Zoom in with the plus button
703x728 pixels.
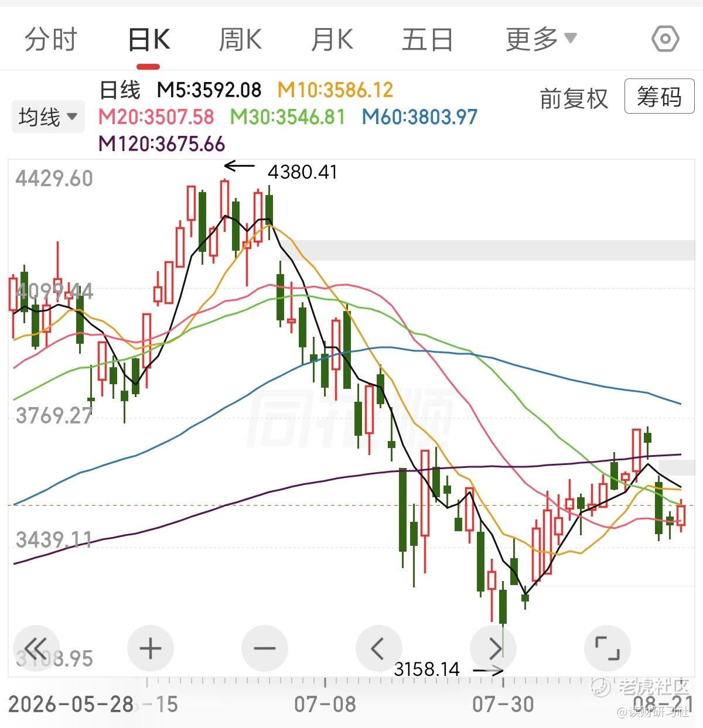tap(151, 648)
